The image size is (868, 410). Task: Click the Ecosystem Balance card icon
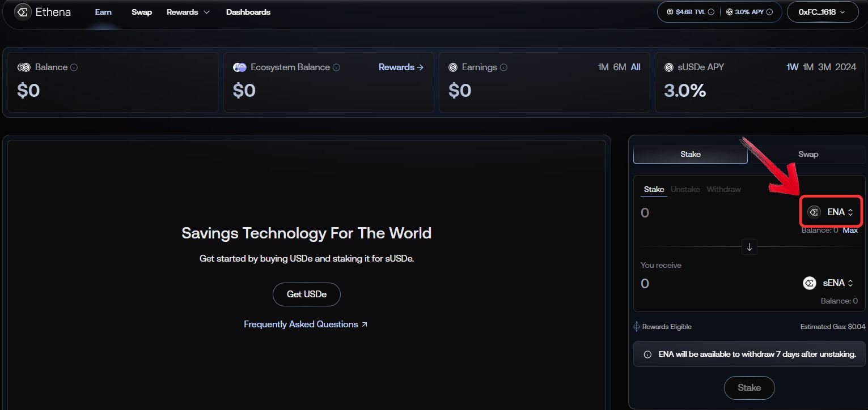click(240, 67)
